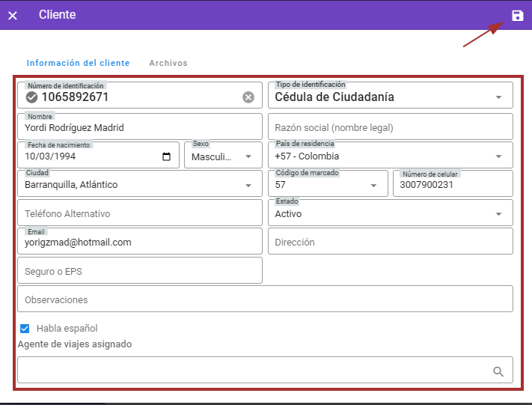
Task: Focus the Seguro o EPS field
Action: tap(139, 271)
